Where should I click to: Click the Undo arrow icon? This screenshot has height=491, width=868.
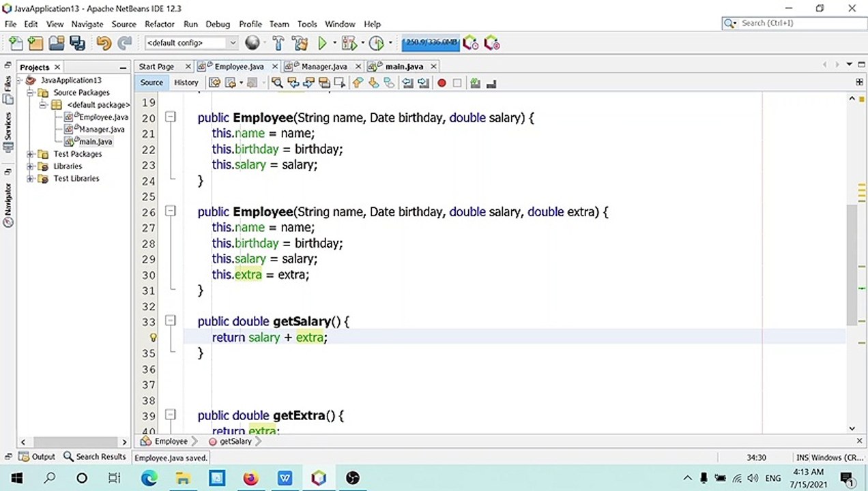click(104, 43)
